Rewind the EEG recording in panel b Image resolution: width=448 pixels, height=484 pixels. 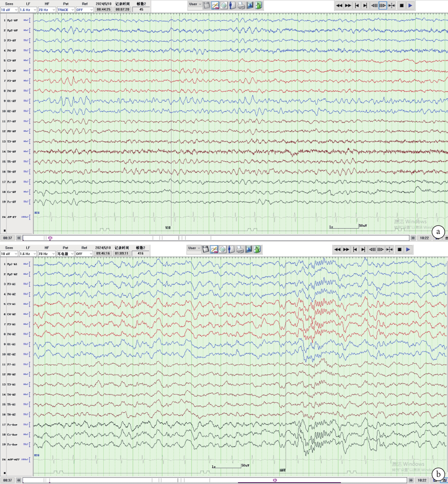[x=337, y=249]
